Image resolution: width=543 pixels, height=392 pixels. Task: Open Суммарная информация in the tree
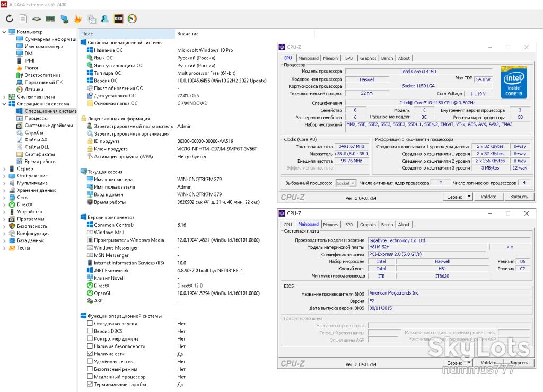[50, 39]
